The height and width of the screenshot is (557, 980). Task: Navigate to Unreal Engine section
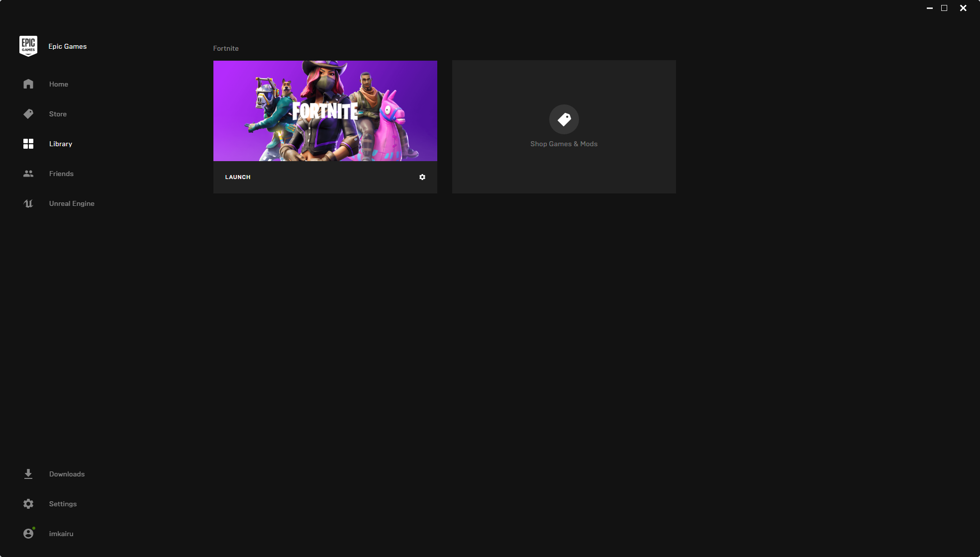(72, 203)
